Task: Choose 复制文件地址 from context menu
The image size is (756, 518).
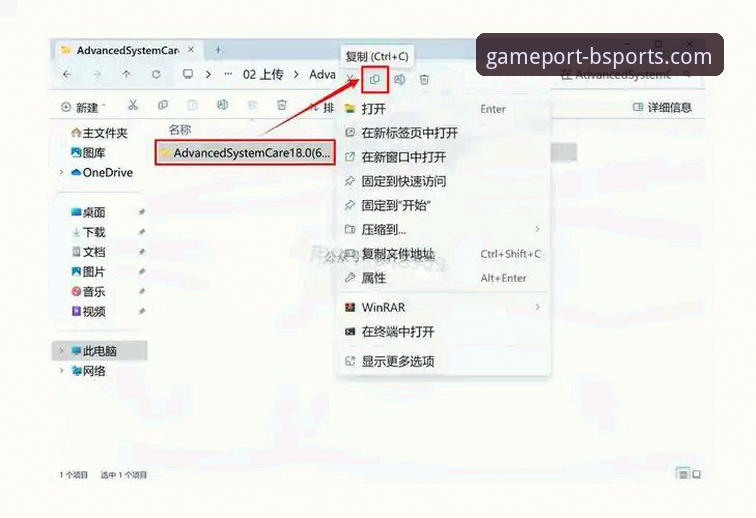Action: [x=444, y=254]
